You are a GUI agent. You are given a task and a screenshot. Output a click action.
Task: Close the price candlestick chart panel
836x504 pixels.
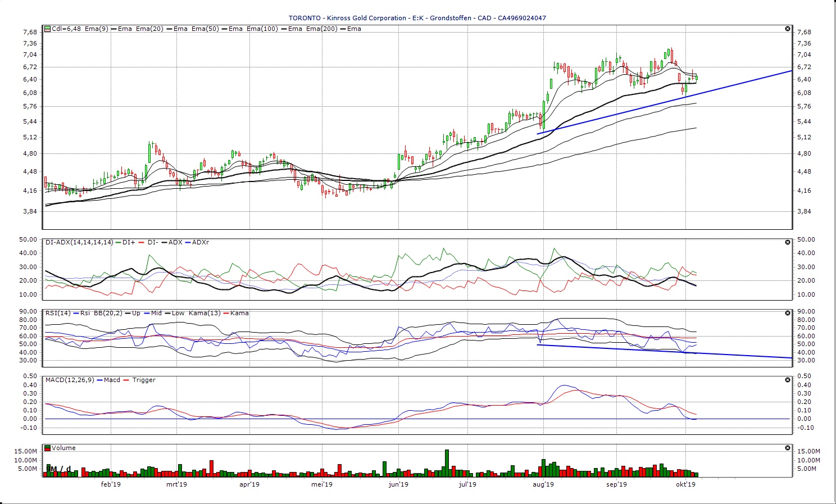tap(787, 29)
